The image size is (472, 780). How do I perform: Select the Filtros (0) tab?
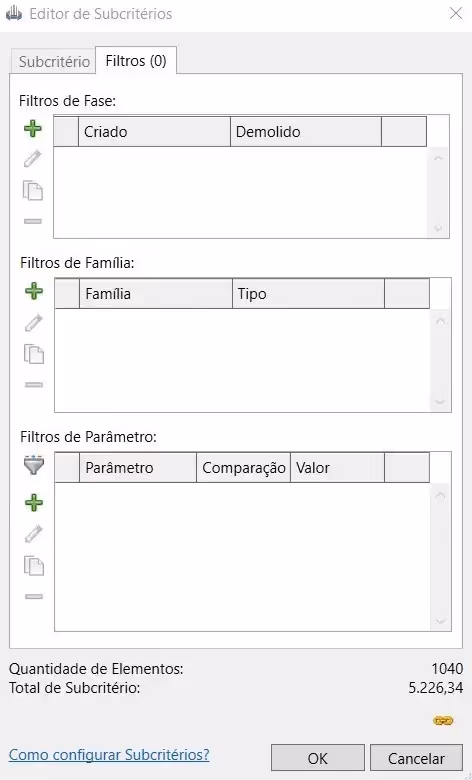click(x=136, y=61)
